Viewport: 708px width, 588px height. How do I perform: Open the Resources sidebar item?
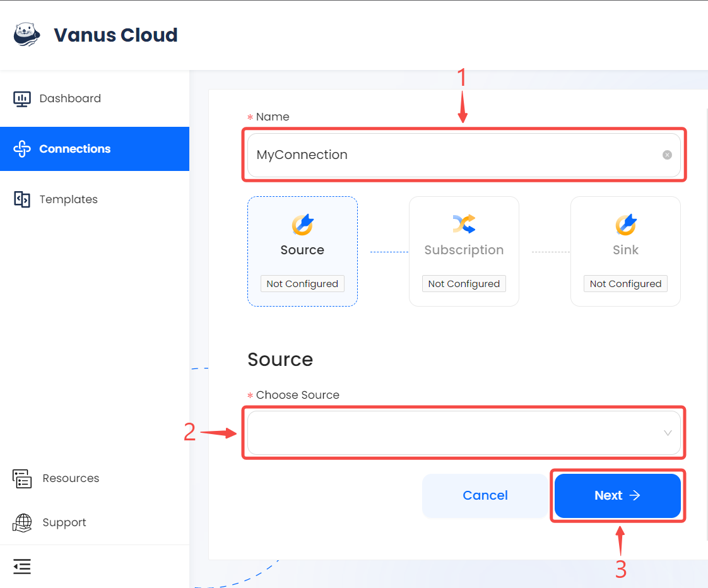[95, 478]
